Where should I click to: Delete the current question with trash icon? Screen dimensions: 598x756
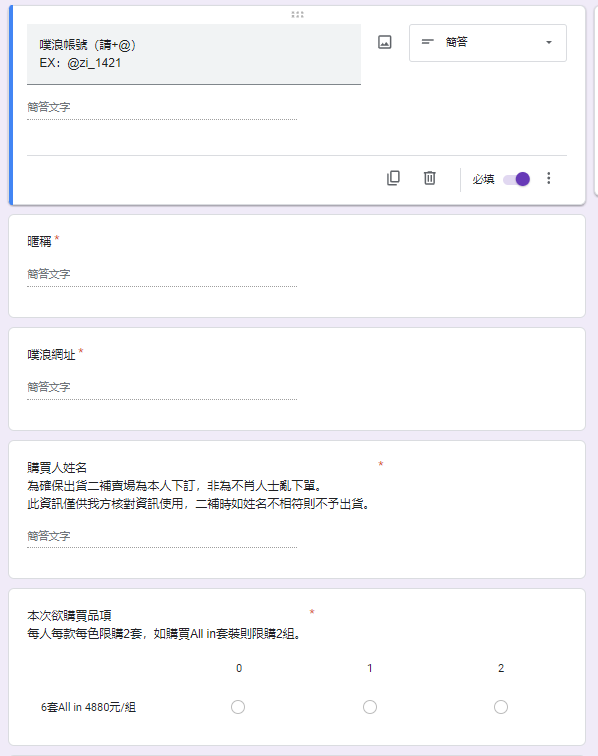[x=429, y=178]
